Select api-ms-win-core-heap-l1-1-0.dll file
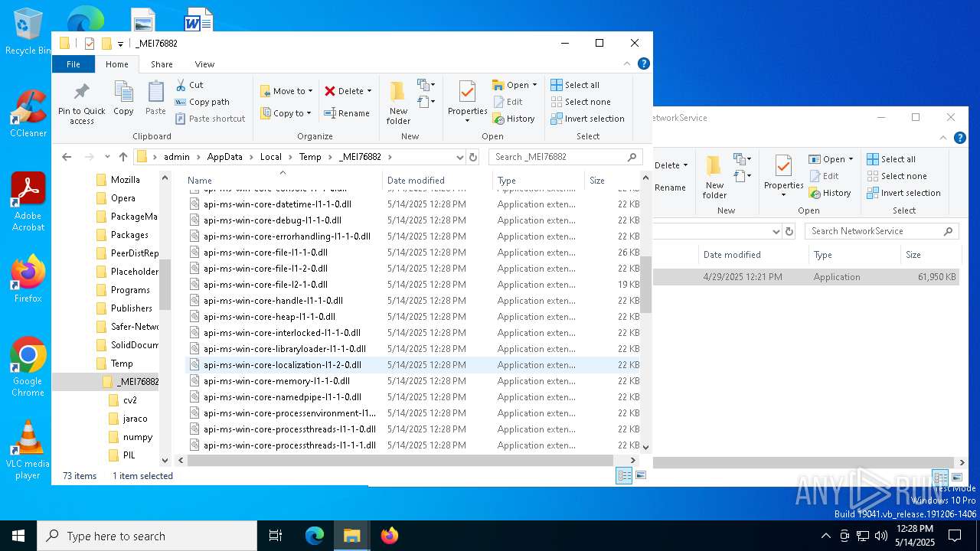This screenshot has width=980, height=551. click(269, 317)
